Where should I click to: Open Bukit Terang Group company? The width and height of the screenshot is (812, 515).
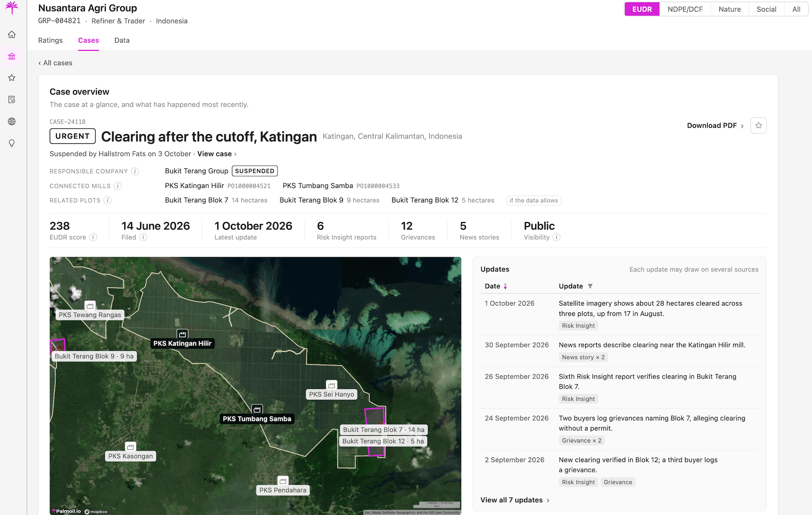pos(196,171)
